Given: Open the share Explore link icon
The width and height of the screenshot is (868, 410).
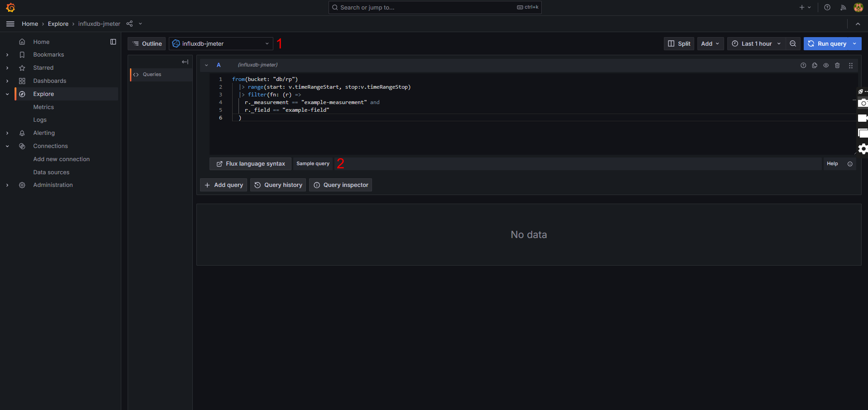Looking at the screenshot, I should coord(129,24).
